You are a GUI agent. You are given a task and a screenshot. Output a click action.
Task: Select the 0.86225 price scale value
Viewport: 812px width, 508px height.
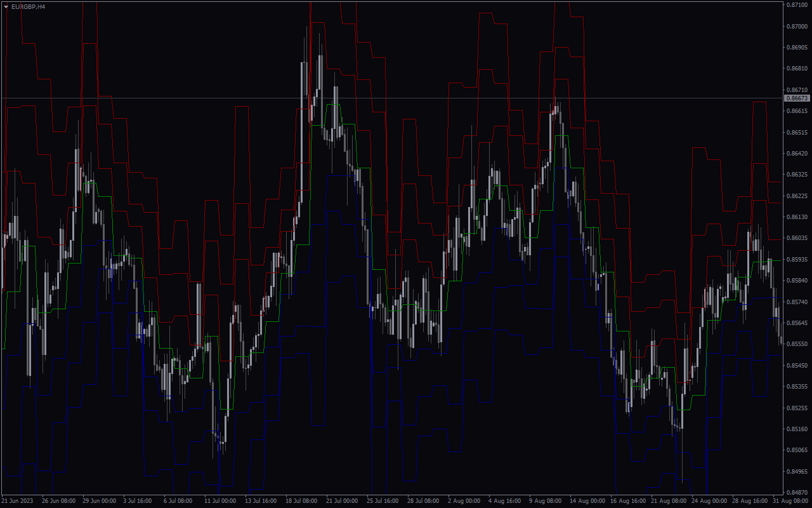pyautogui.click(x=797, y=196)
